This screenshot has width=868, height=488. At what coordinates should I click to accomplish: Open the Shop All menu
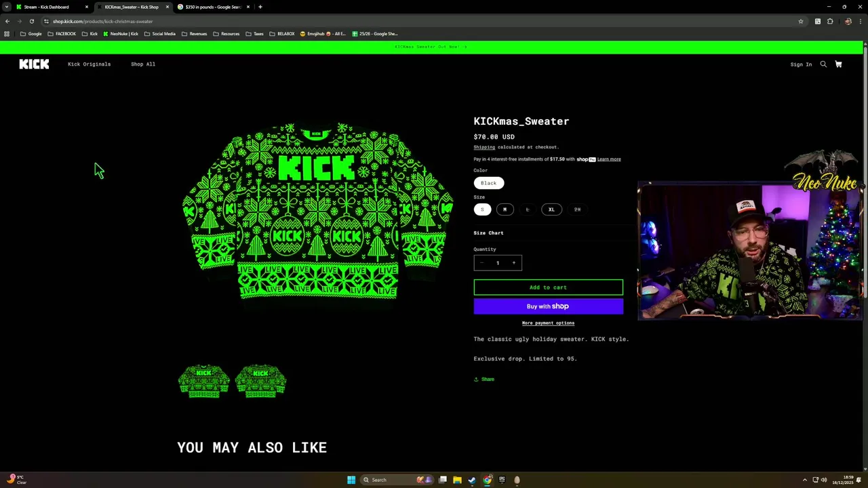pos(143,64)
